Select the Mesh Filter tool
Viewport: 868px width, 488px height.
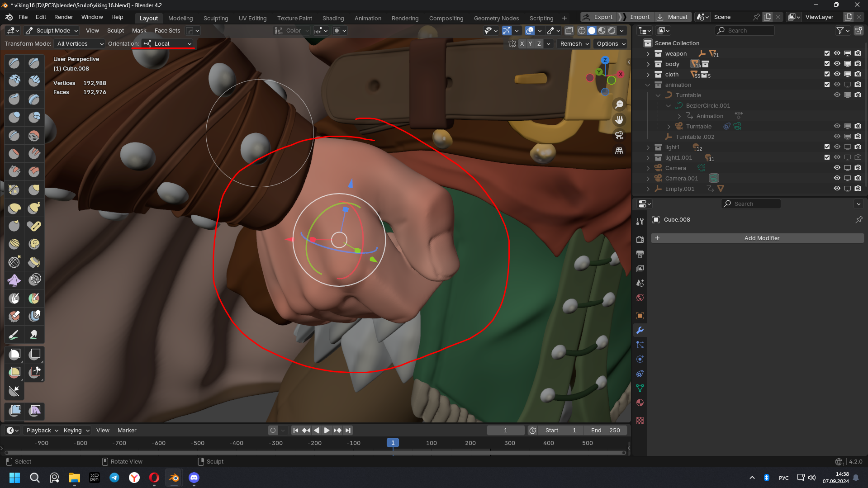click(14, 411)
